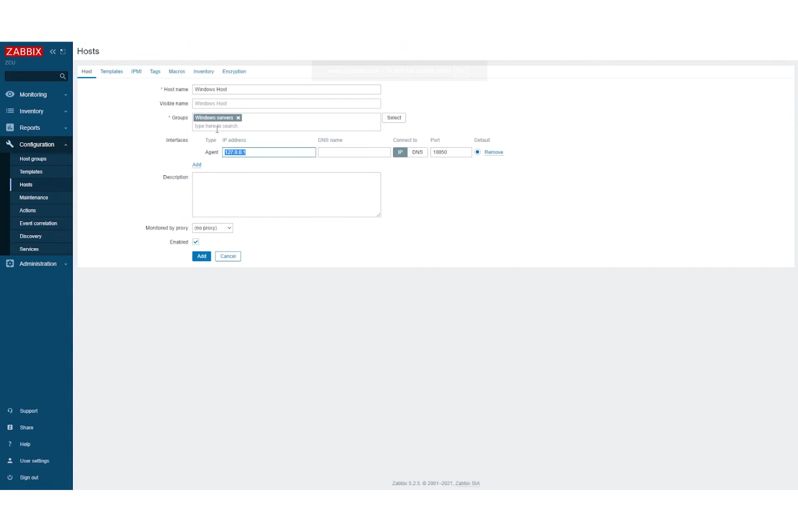Open User settings from the sidebar
The height and width of the screenshot is (532, 798).
pos(35,460)
